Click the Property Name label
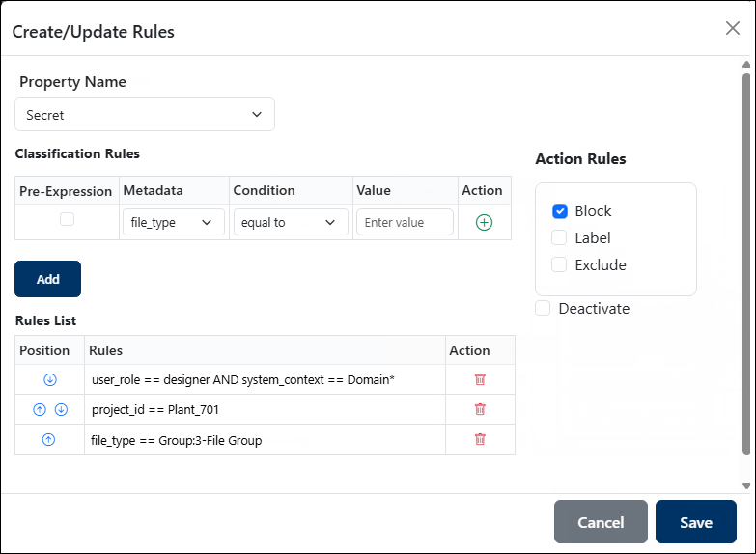The height and width of the screenshot is (554, 756). click(72, 82)
